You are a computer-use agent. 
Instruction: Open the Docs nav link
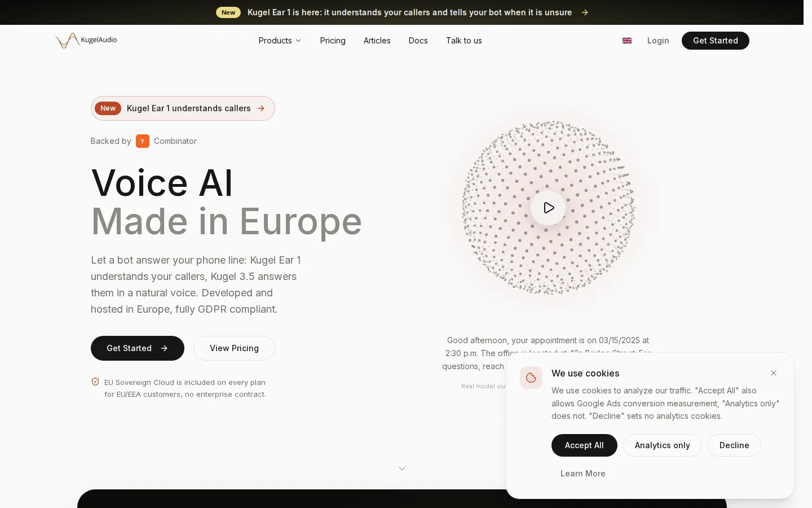click(x=418, y=41)
